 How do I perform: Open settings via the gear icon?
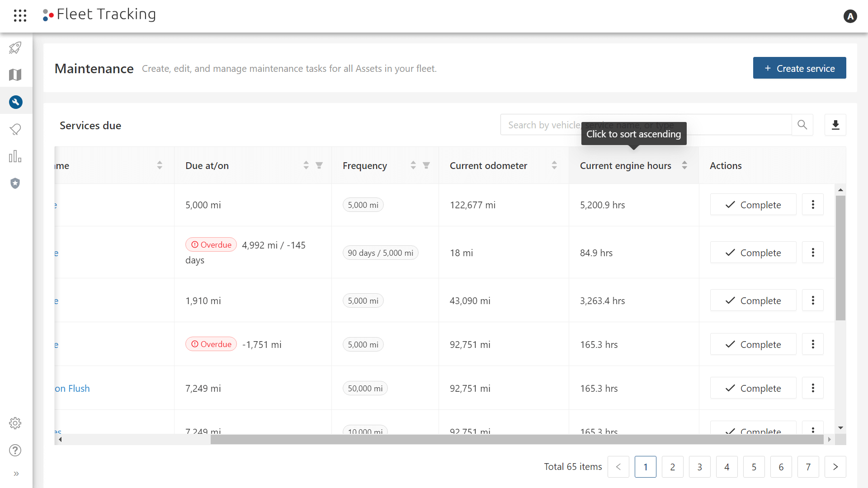pyautogui.click(x=15, y=423)
